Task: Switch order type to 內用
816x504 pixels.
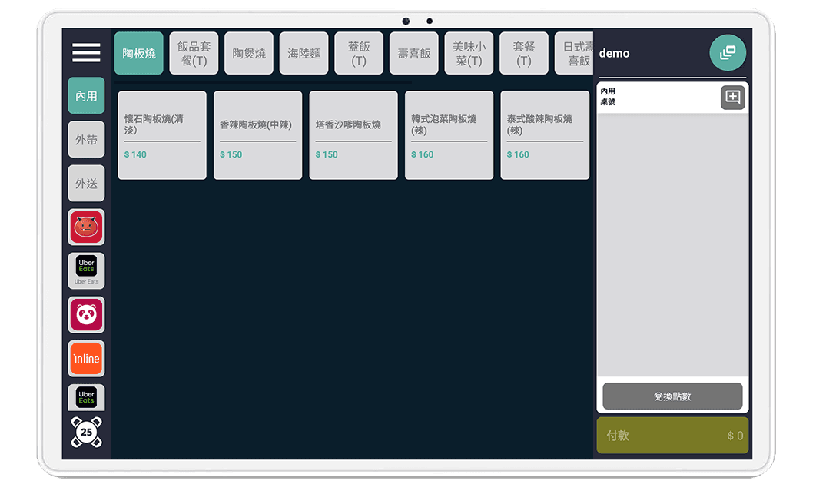Action: pos(86,96)
